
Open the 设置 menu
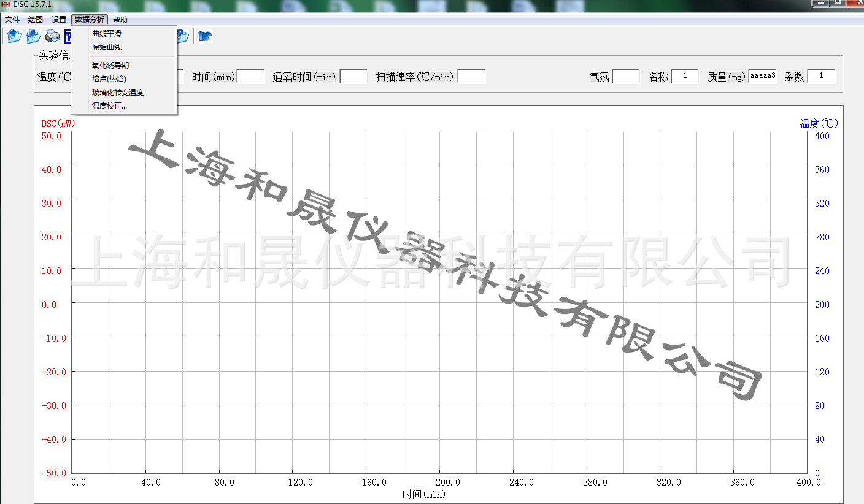pyautogui.click(x=59, y=20)
